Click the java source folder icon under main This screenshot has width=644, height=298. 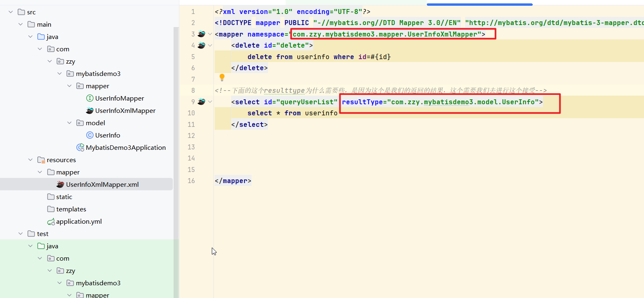click(41, 37)
